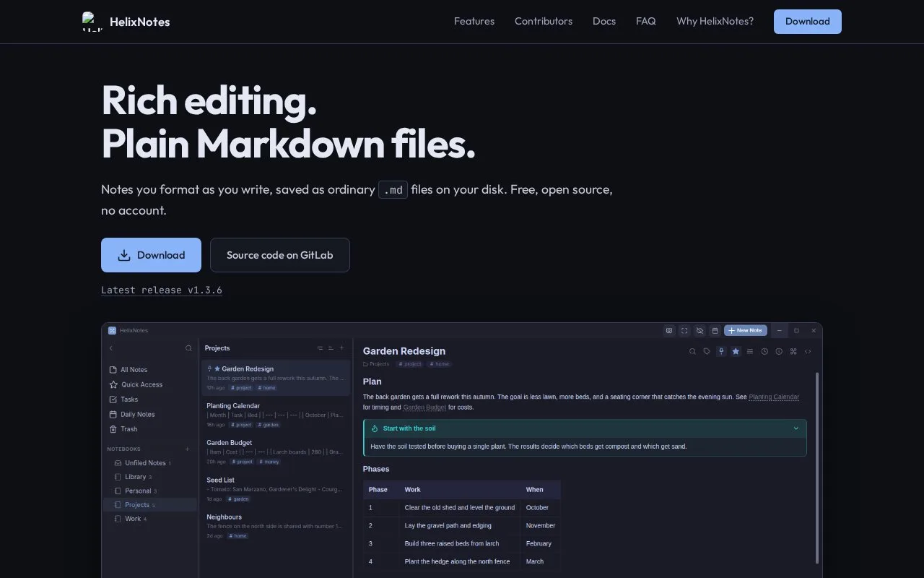Click the search icon in the note toolbar
924x578 pixels.
[x=692, y=351]
